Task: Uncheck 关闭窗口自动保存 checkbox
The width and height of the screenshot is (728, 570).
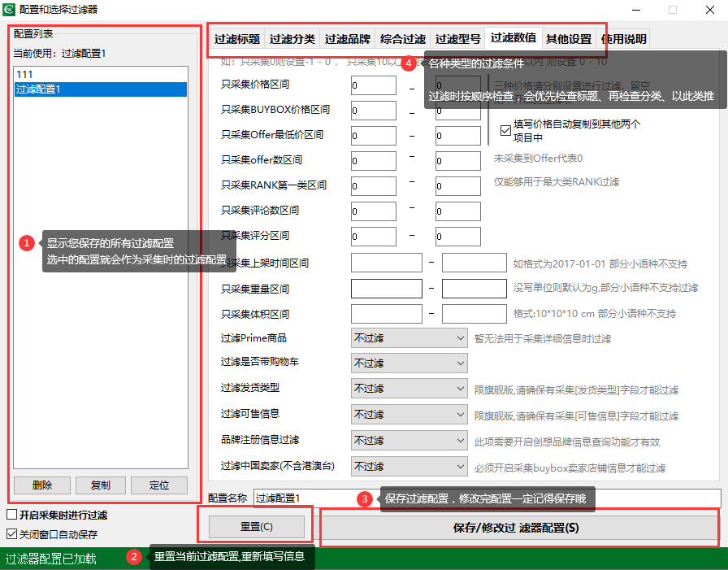Action: click(11, 533)
